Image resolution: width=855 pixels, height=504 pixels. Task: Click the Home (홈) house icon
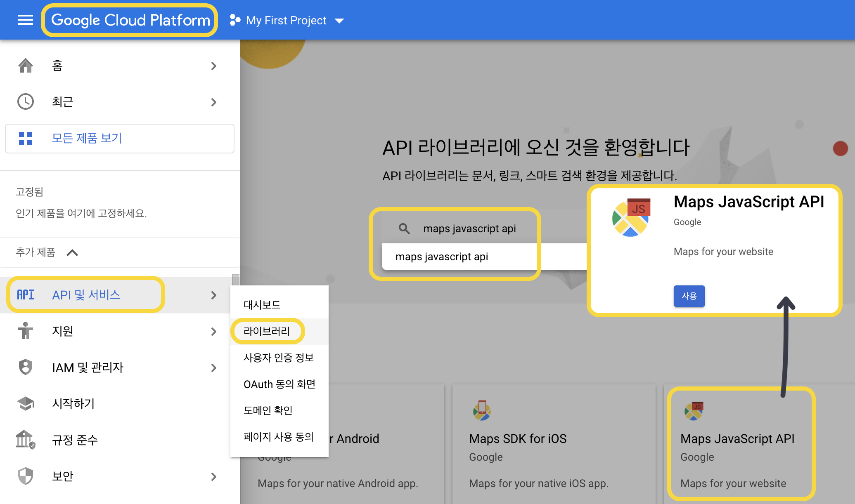click(26, 66)
